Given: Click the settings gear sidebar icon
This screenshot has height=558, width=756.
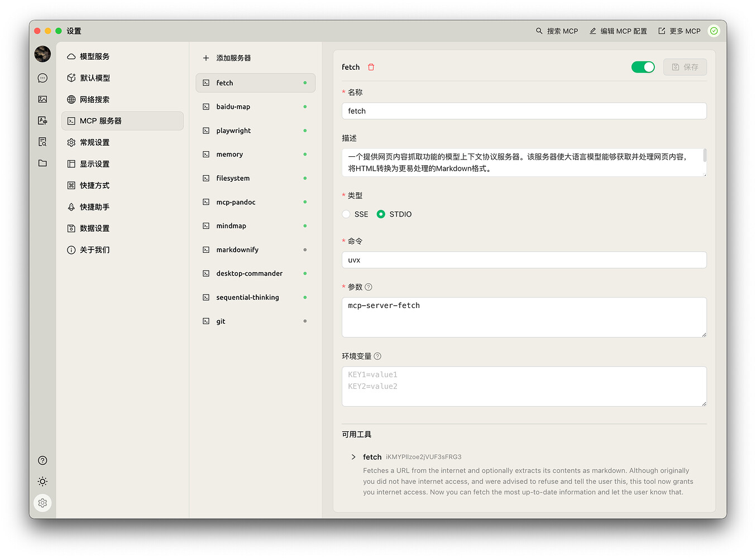Looking at the screenshot, I should (x=42, y=503).
